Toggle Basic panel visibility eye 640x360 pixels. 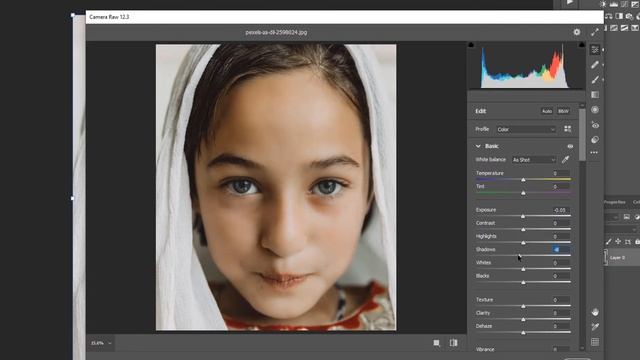570,146
